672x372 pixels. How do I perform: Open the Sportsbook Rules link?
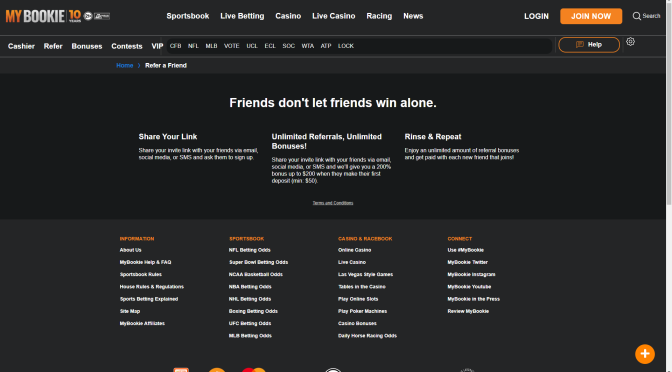141,274
